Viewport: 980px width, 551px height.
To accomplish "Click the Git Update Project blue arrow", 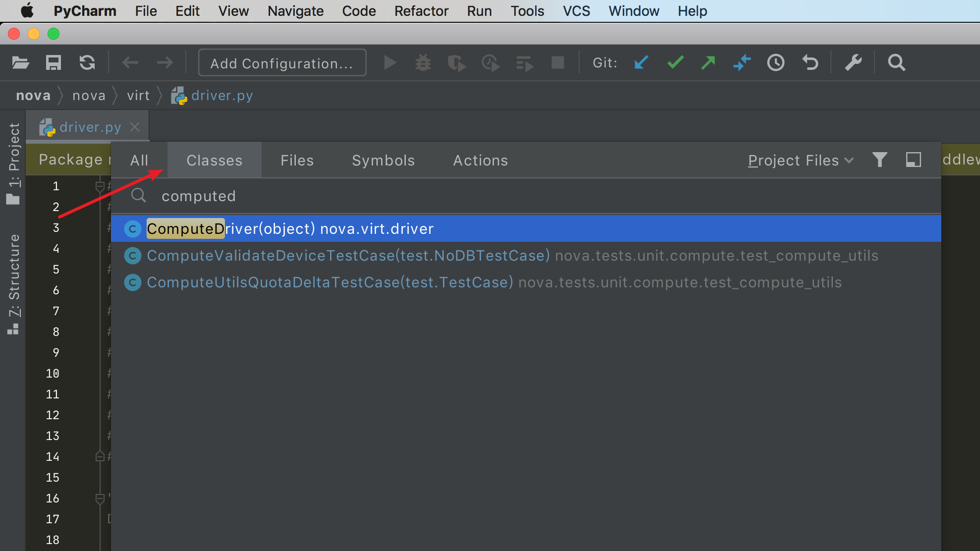I will click(641, 63).
